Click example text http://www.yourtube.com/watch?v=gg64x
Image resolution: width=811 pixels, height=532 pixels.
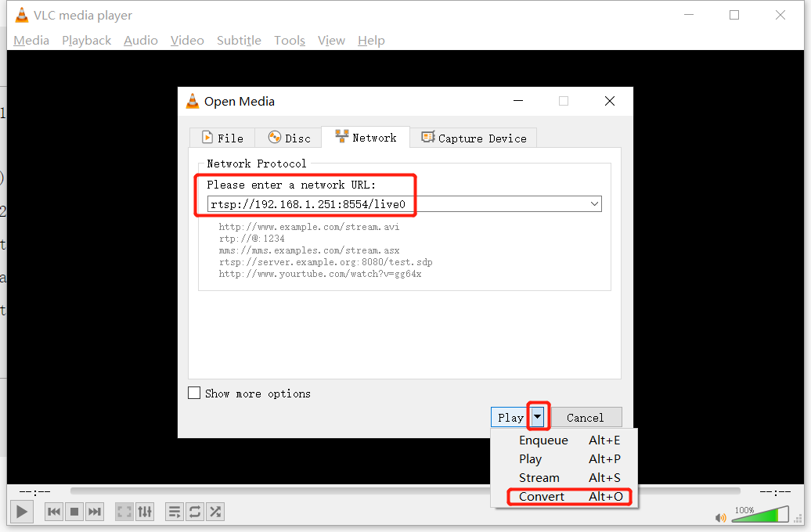click(319, 274)
